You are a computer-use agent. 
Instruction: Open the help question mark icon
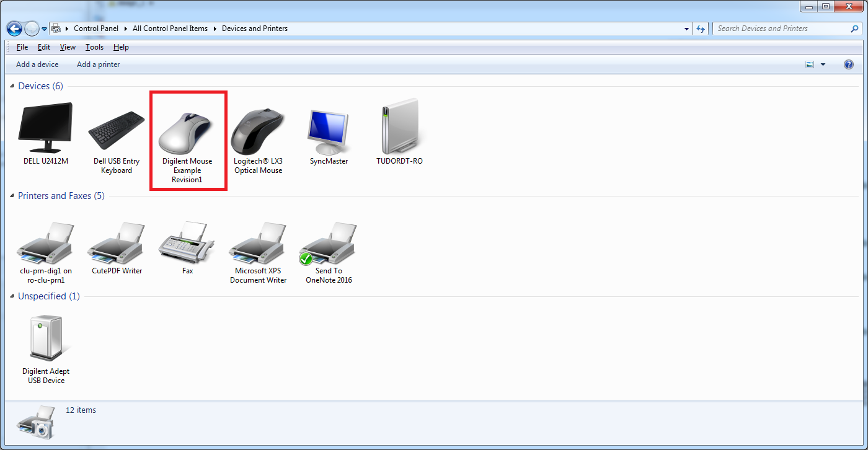pyautogui.click(x=849, y=64)
